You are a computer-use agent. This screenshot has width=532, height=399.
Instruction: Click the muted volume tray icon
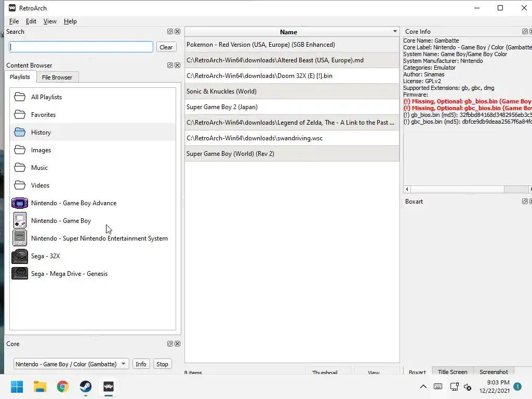tap(468, 387)
